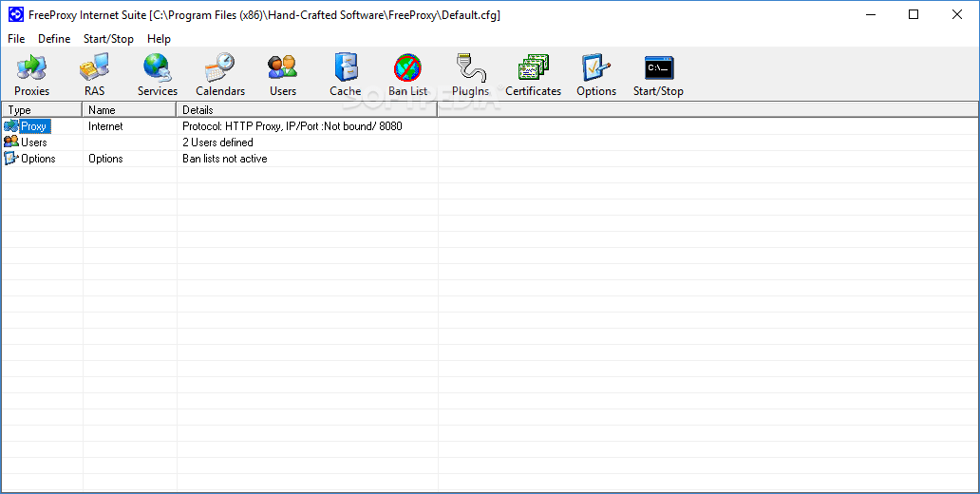Open the Define menu

pyautogui.click(x=54, y=39)
